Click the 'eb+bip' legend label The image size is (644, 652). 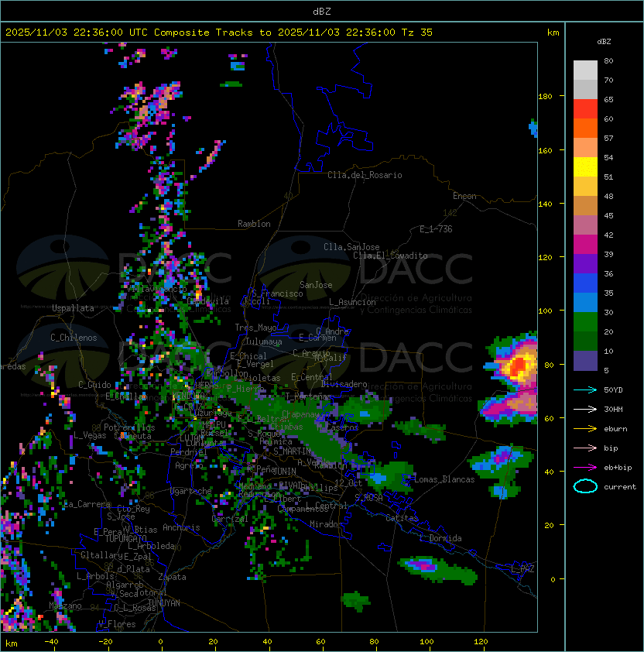point(618,468)
